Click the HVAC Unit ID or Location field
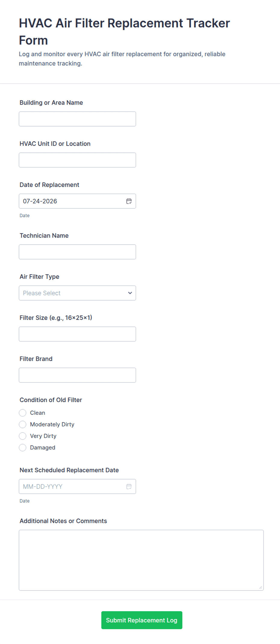 coord(77,160)
